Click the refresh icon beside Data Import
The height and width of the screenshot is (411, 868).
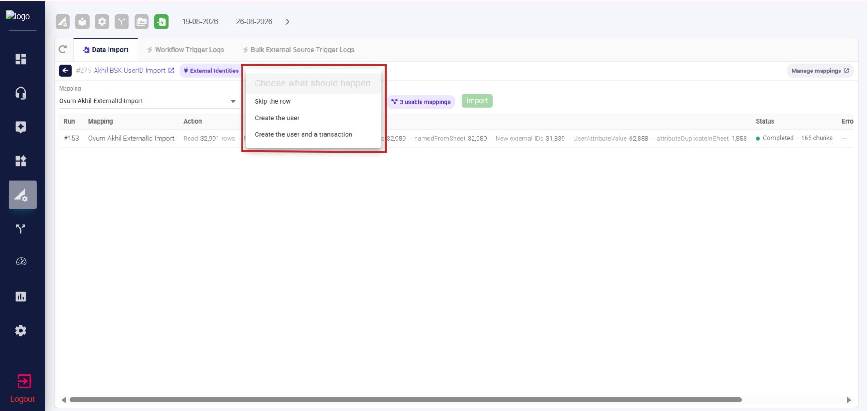pyautogui.click(x=63, y=49)
